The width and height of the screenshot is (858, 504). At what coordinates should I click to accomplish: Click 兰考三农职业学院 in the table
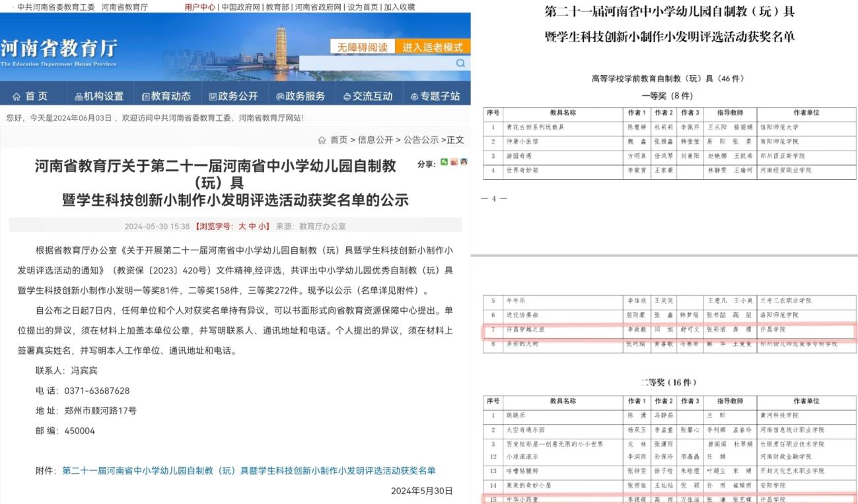click(x=787, y=301)
